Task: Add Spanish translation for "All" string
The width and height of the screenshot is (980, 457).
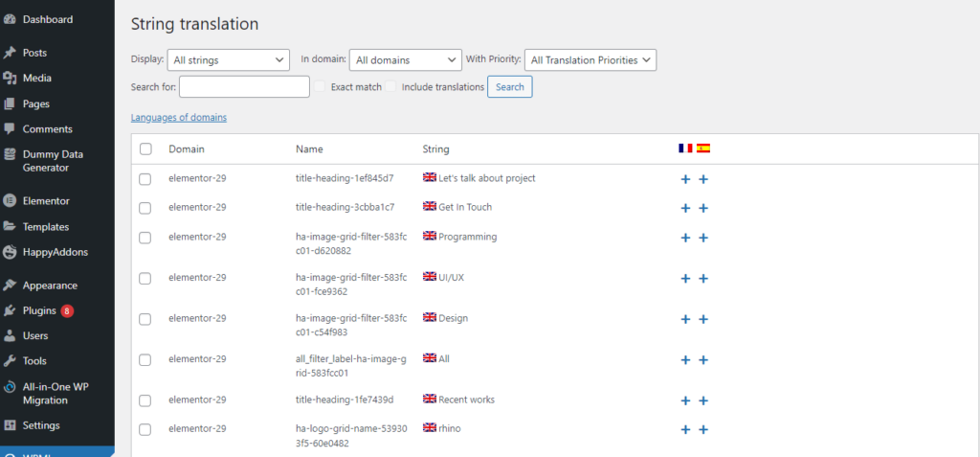Action: pos(703,360)
